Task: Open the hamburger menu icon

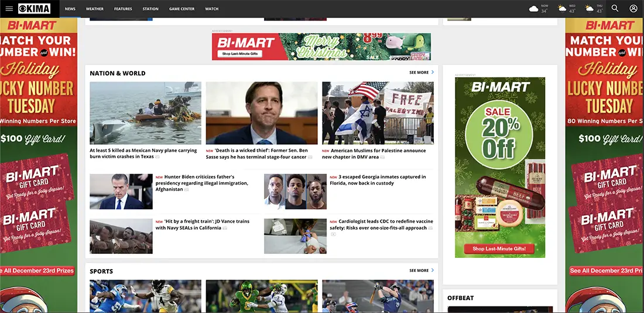Action: (x=9, y=9)
